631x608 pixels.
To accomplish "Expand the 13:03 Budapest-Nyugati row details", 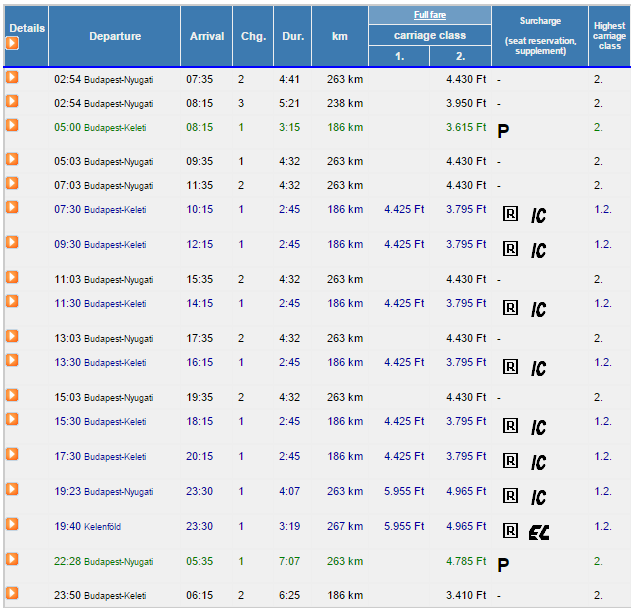I will 12,336.
